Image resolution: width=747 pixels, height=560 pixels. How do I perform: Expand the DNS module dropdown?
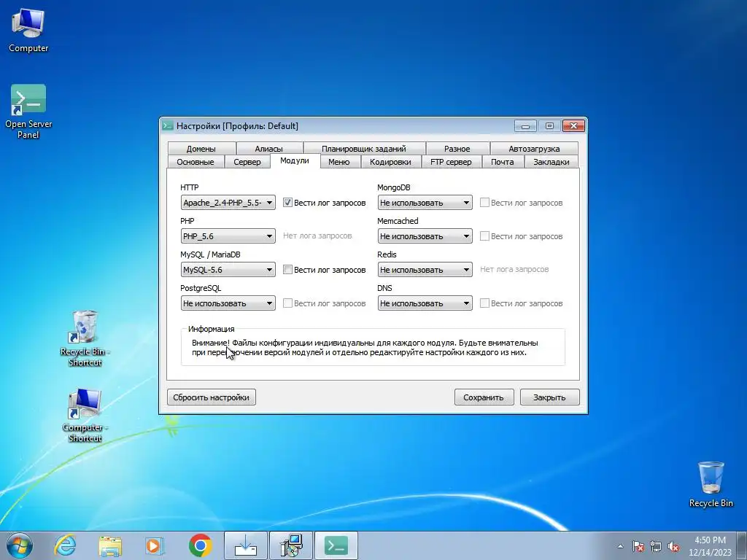[x=425, y=303]
